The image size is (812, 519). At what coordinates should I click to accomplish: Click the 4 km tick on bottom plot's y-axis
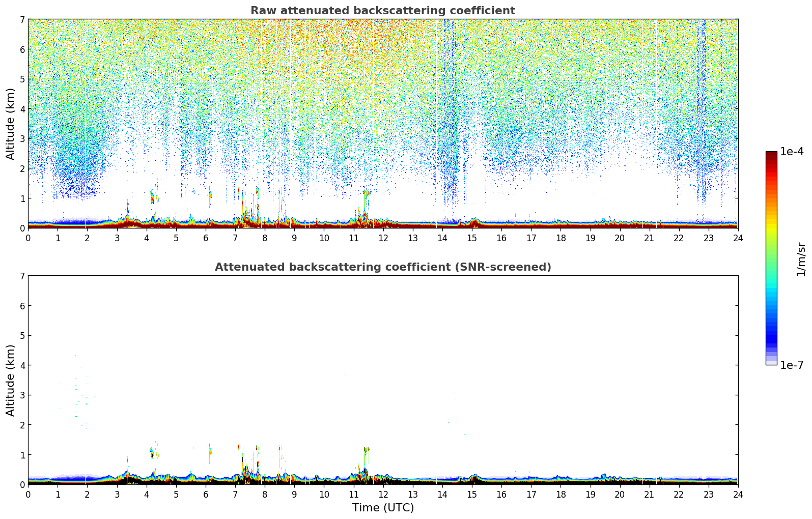pos(22,365)
